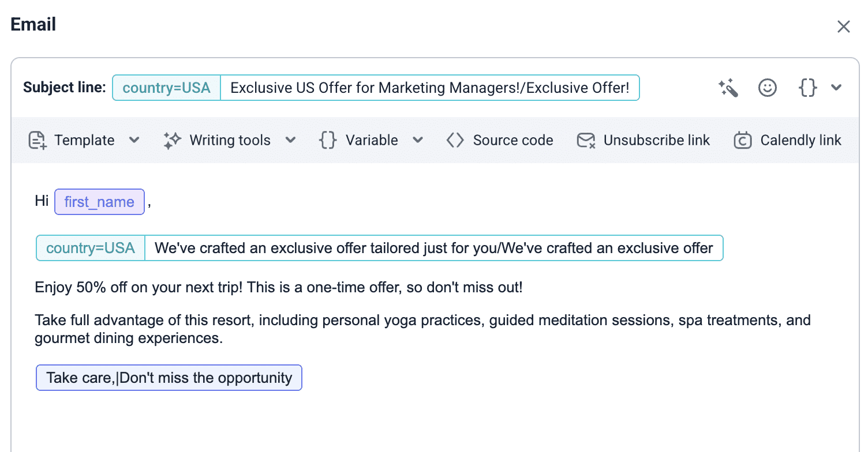Insert an Unsubscribe link

[x=656, y=141]
